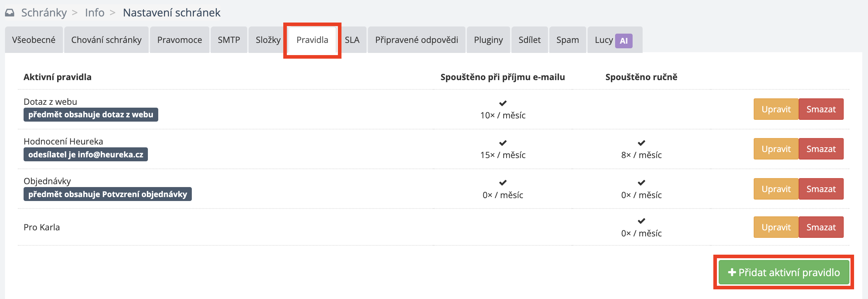The width and height of the screenshot is (868, 299).
Task: Open the Spam settings tab
Action: (567, 40)
